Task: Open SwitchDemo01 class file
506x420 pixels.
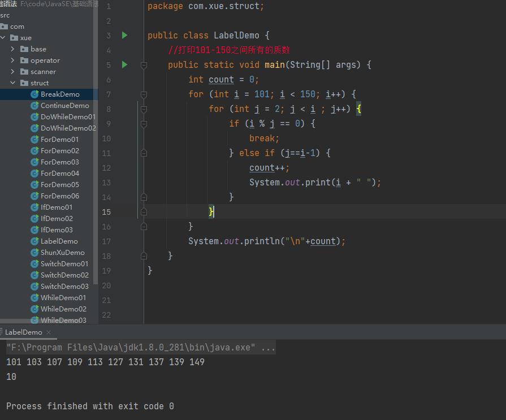Action: (x=64, y=263)
